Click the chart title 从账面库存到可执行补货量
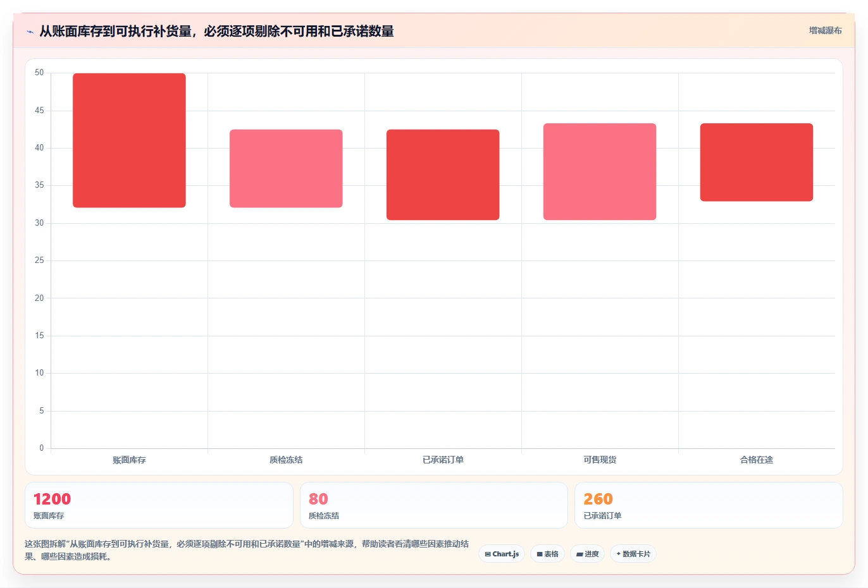The height and width of the screenshot is (588, 868). pos(216,31)
